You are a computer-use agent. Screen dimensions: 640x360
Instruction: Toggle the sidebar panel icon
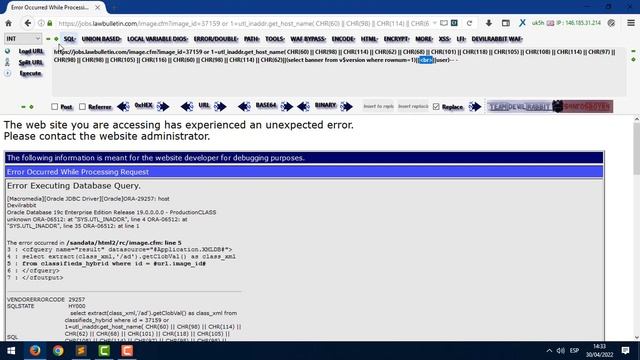[505, 23]
